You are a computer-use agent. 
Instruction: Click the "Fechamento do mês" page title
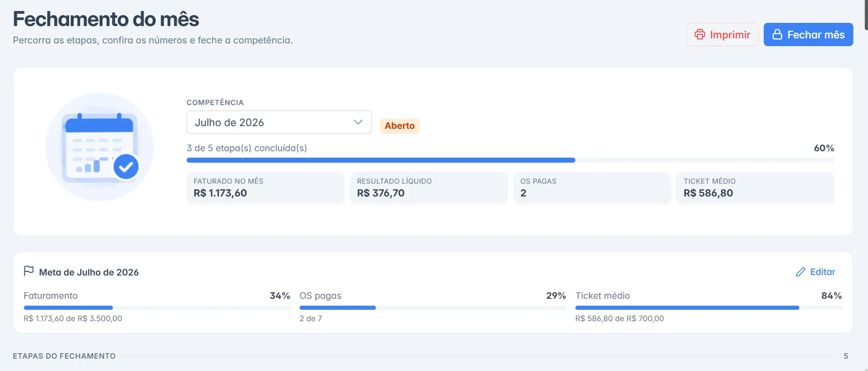coord(106,19)
